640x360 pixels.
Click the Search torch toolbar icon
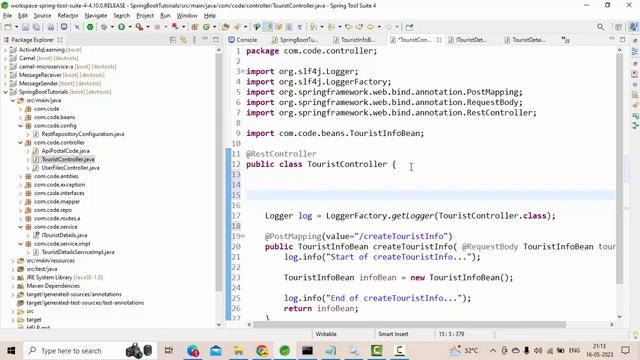237,27
